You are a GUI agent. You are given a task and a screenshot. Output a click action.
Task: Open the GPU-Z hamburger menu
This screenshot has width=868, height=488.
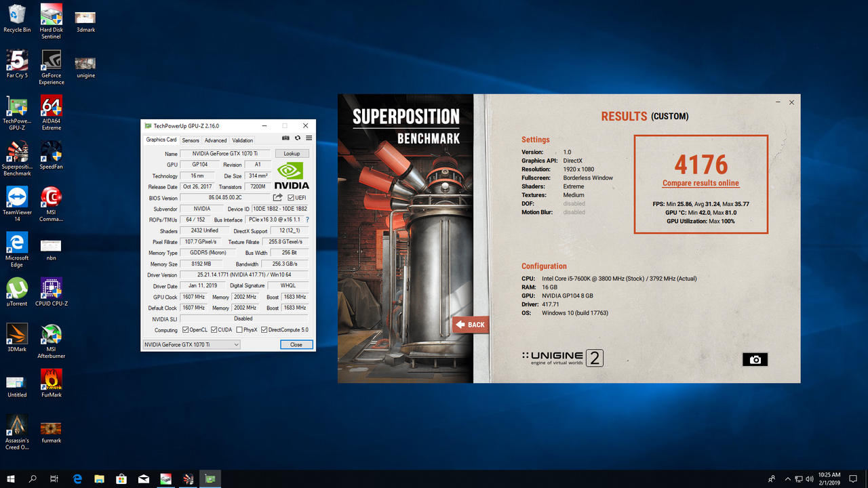[309, 138]
